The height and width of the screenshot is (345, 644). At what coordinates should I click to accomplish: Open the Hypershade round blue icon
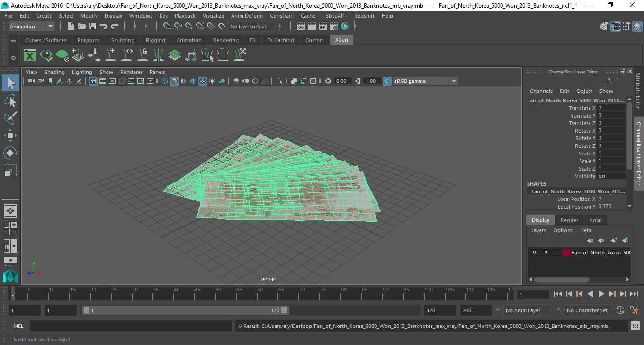[345, 27]
